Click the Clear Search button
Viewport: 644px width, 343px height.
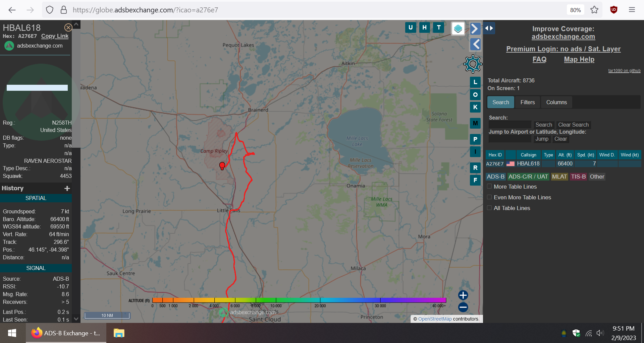573,125
